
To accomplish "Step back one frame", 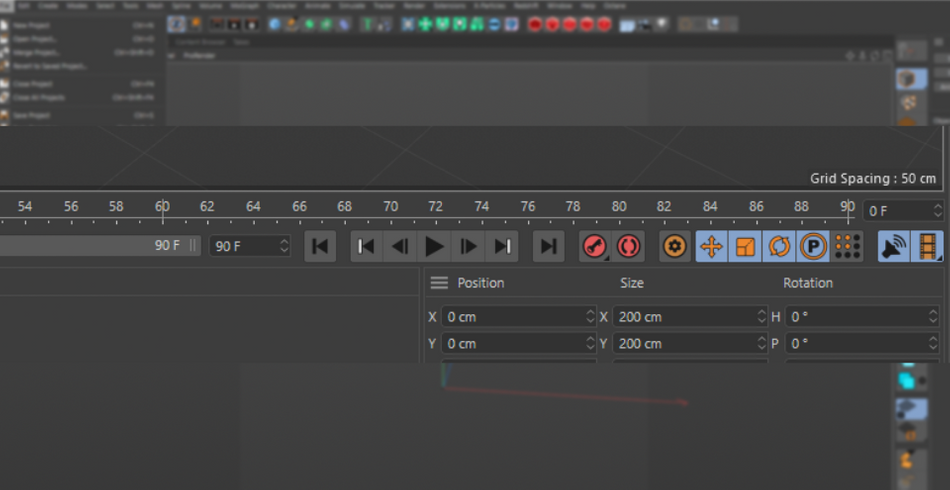I will [400, 247].
